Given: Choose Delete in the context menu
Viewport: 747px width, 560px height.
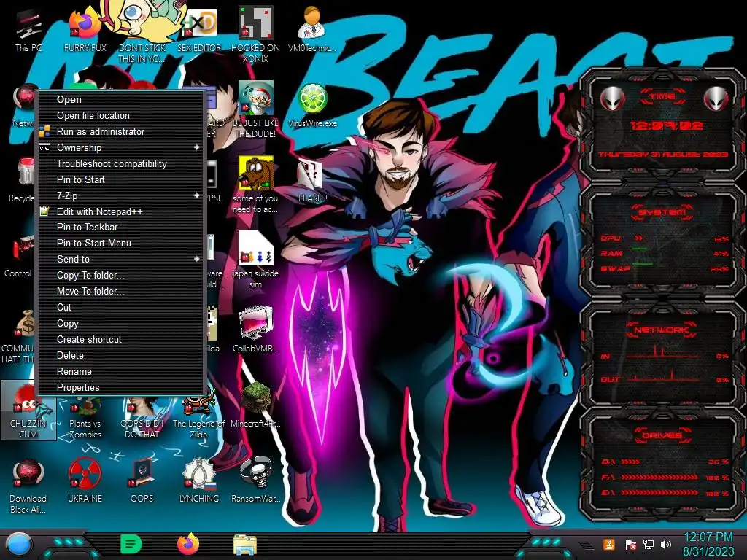Looking at the screenshot, I should (121, 355).
